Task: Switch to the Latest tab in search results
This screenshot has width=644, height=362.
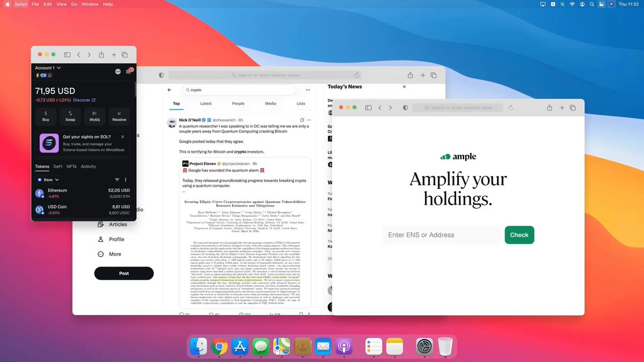Action: click(206, 104)
